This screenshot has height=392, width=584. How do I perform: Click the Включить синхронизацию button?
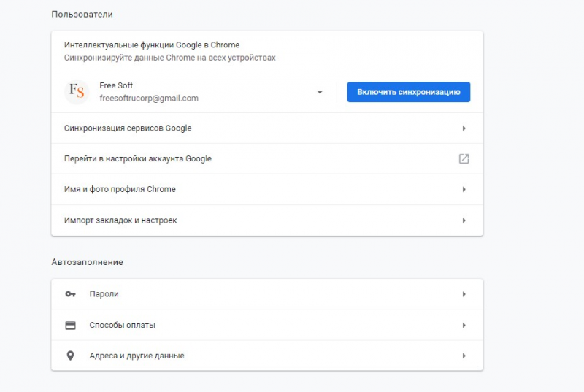click(x=409, y=92)
